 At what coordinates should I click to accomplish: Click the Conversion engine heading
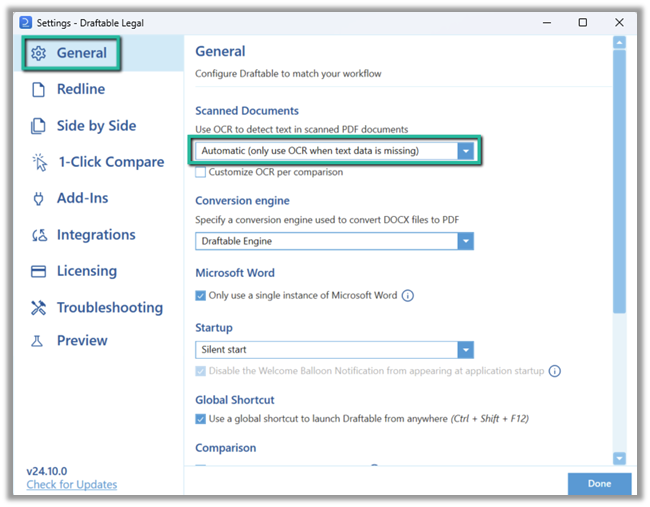click(x=242, y=201)
